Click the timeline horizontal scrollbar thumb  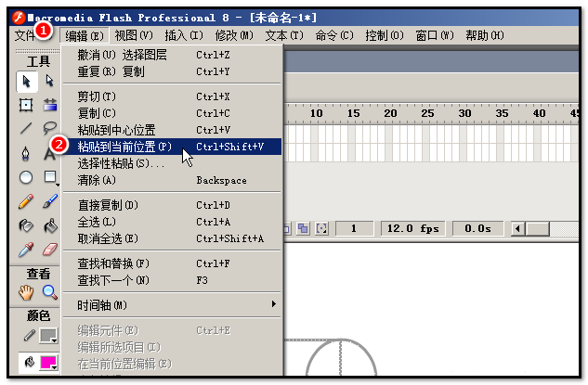point(538,228)
